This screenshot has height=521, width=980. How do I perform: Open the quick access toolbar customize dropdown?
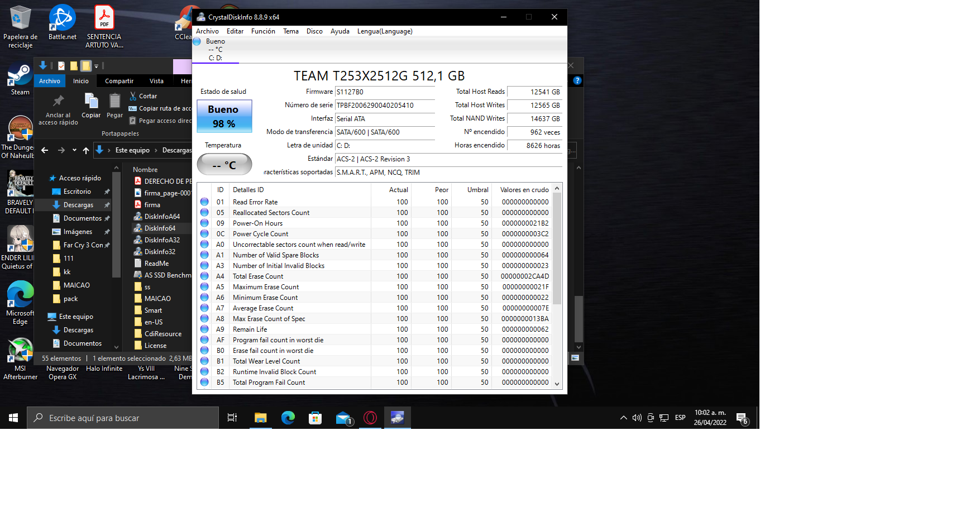[x=96, y=66]
